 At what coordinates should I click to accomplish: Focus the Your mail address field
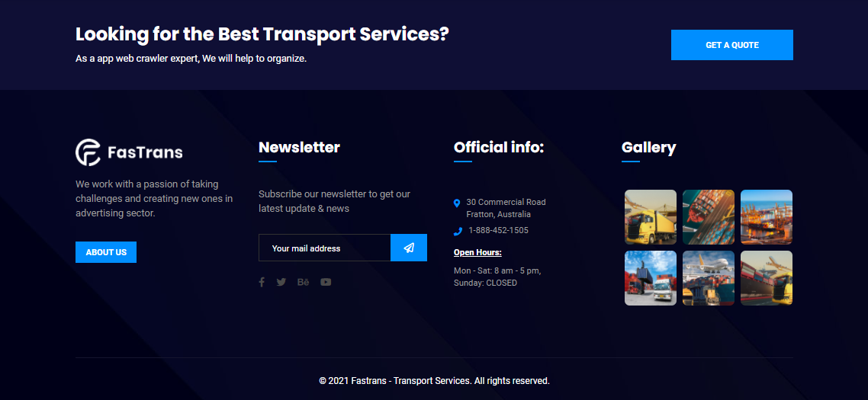point(324,248)
